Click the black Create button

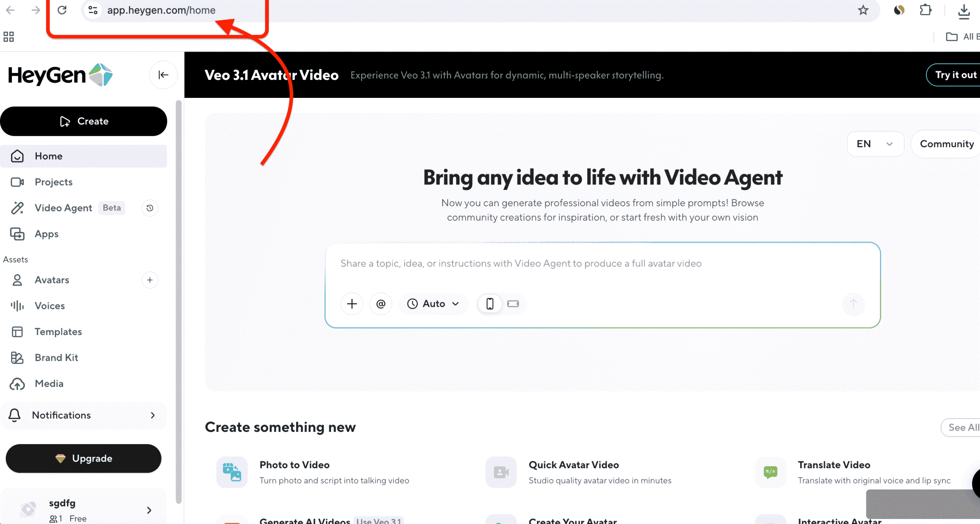[83, 121]
